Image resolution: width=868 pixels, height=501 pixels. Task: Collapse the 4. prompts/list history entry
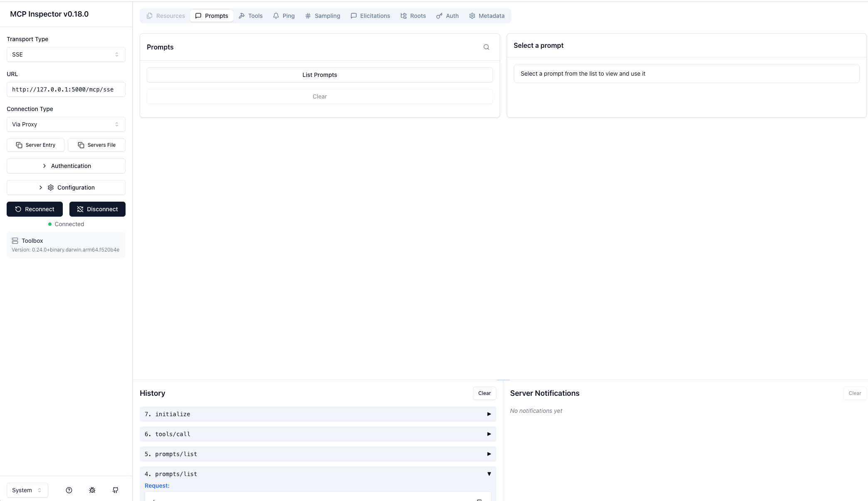pos(318,474)
